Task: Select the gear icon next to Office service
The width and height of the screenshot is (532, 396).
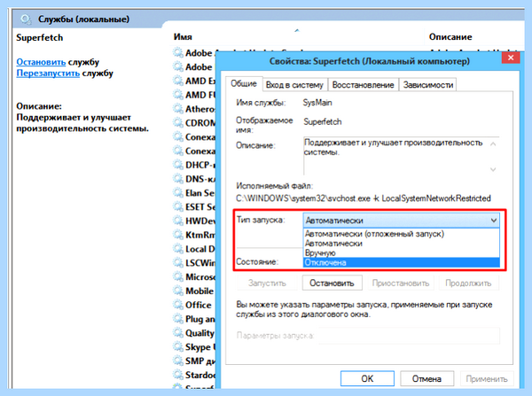Action: [x=178, y=305]
